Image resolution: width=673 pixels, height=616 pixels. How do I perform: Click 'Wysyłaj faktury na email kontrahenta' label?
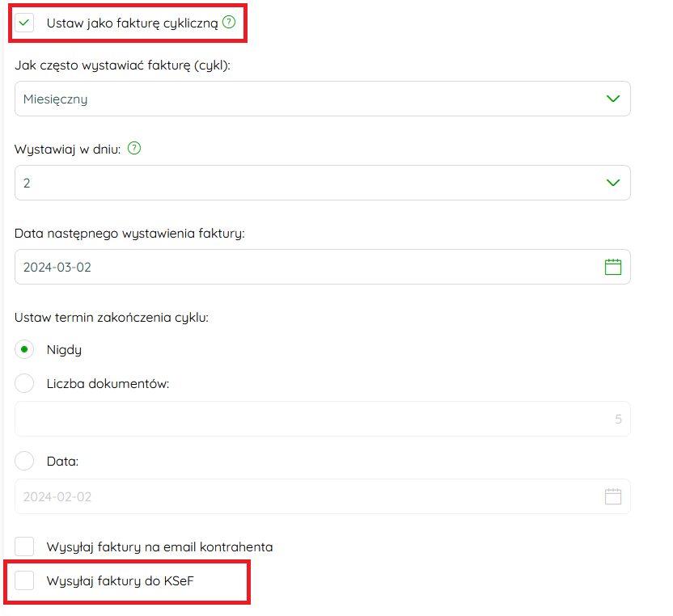pyautogui.click(x=159, y=547)
